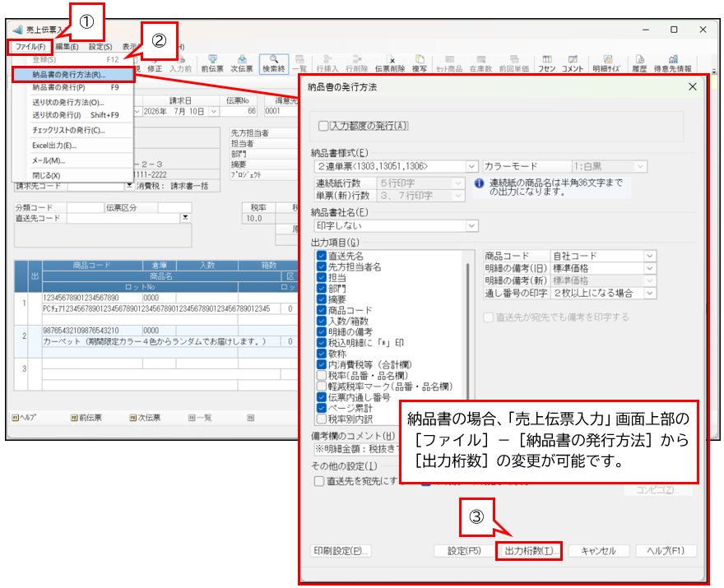Expand the 納品書様式 dropdown

pyautogui.click(x=471, y=166)
